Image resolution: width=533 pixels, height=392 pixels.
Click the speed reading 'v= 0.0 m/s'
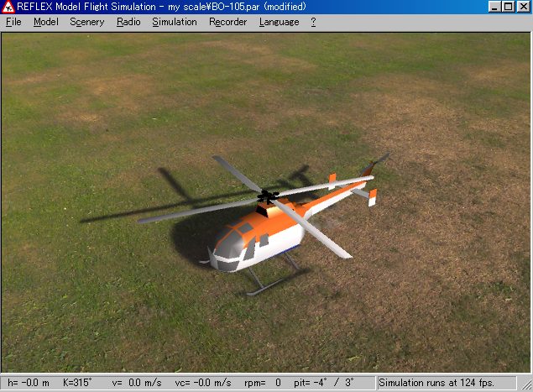tap(137, 383)
